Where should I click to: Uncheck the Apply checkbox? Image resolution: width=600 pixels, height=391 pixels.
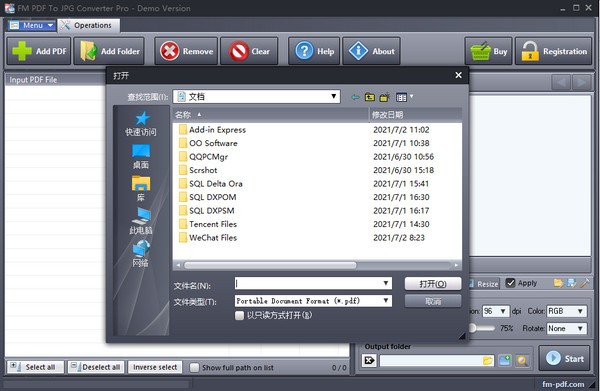(x=510, y=283)
